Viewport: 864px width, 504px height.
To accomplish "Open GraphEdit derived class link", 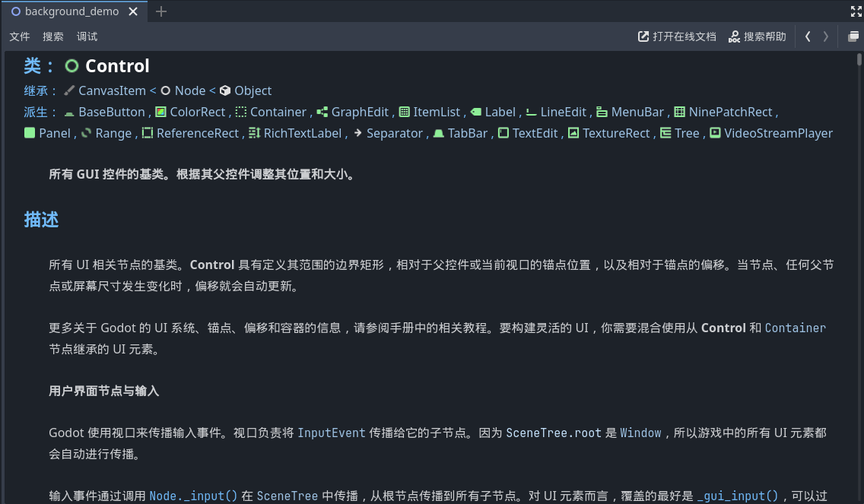I will tap(360, 112).
